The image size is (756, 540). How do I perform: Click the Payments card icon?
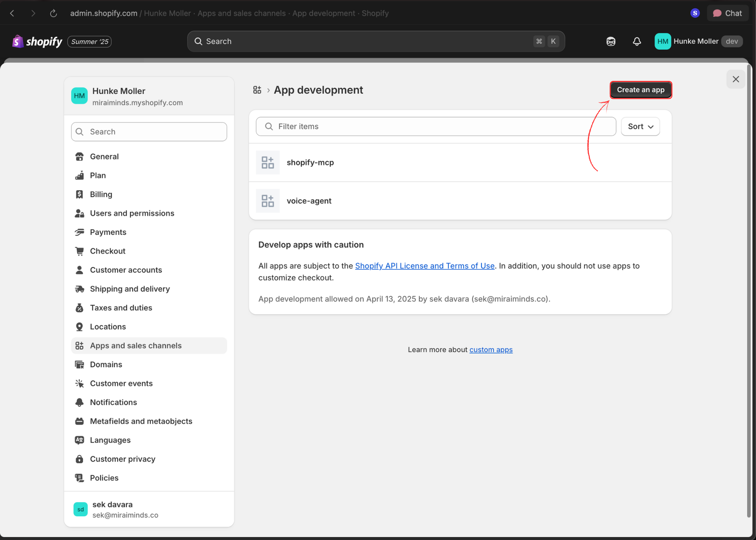click(x=79, y=232)
